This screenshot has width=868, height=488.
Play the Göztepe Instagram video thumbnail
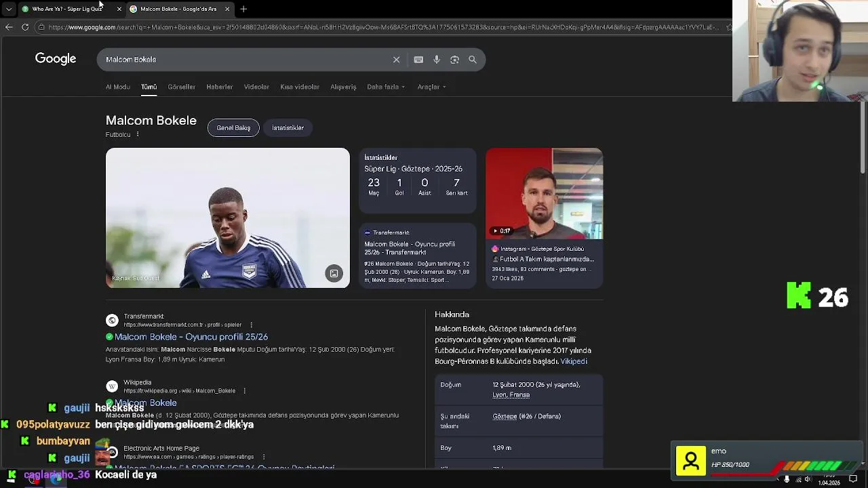(x=544, y=193)
